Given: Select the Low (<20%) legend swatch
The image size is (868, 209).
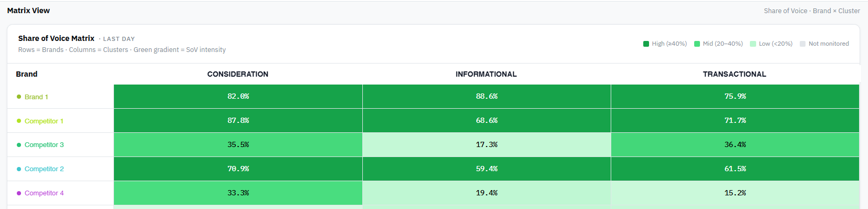Looking at the screenshot, I should point(753,44).
